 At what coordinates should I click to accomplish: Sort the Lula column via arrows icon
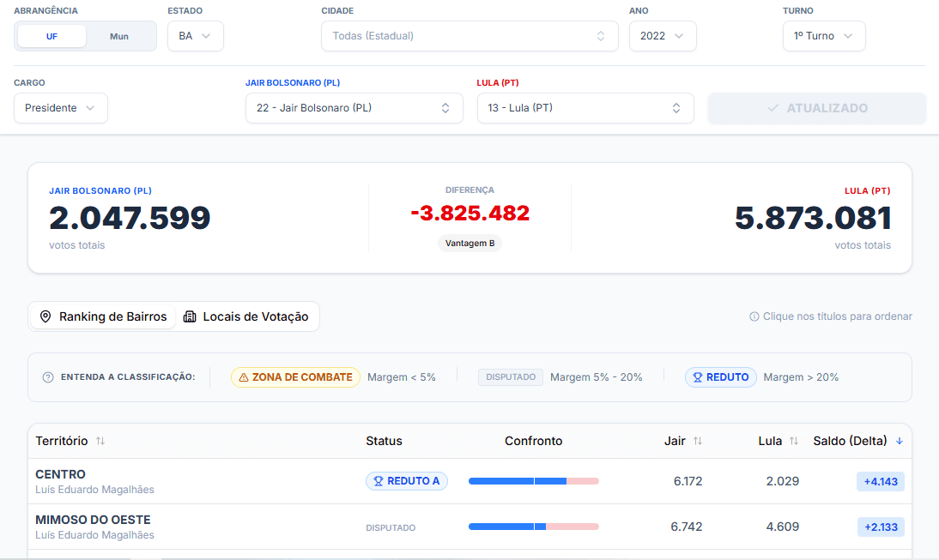click(x=794, y=441)
